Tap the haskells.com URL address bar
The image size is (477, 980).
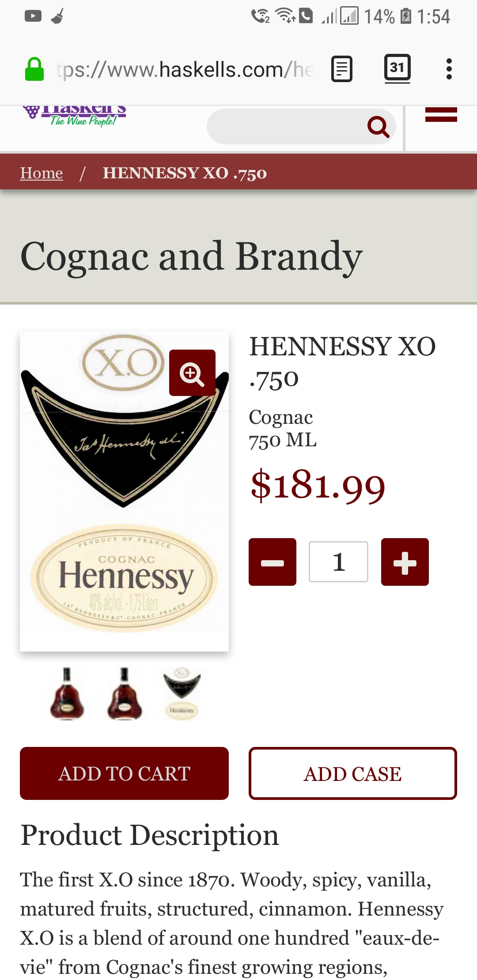click(x=185, y=70)
